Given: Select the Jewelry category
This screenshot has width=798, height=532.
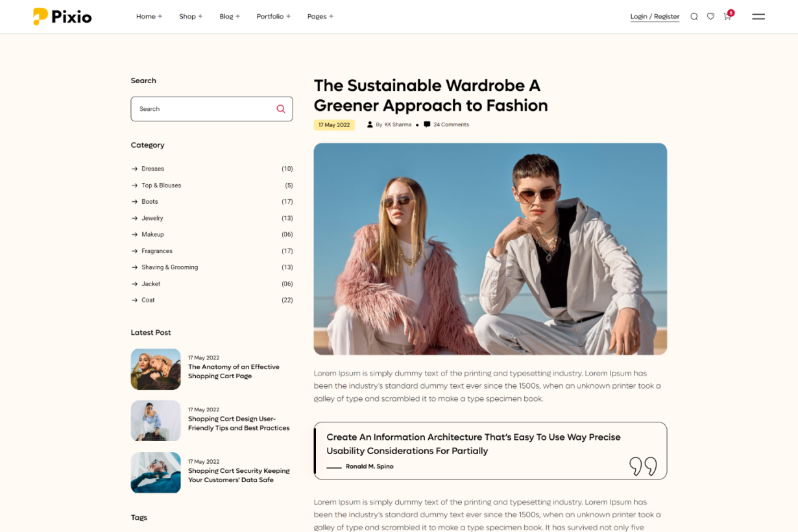Looking at the screenshot, I should tap(152, 218).
